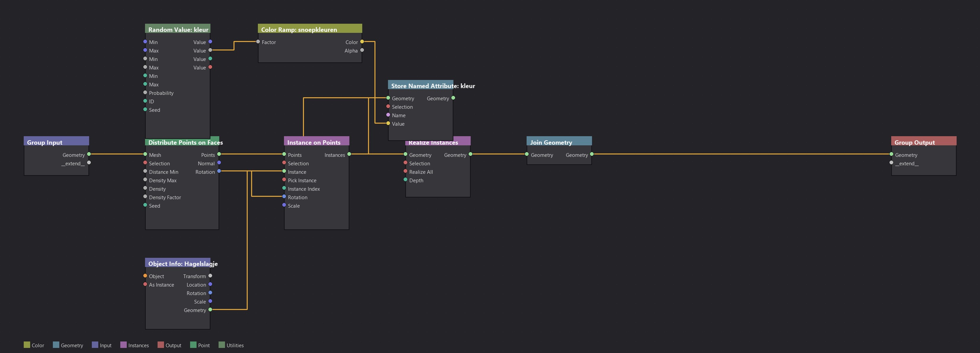Click the Instances legend swatch
The height and width of the screenshot is (353, 980).
123,345
